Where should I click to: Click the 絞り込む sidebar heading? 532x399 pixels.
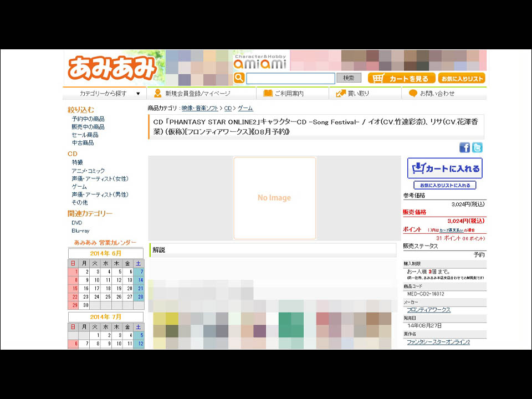click(81, 110)
